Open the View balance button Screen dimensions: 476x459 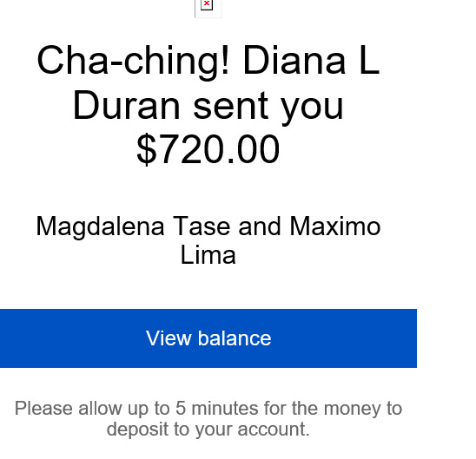208,338
